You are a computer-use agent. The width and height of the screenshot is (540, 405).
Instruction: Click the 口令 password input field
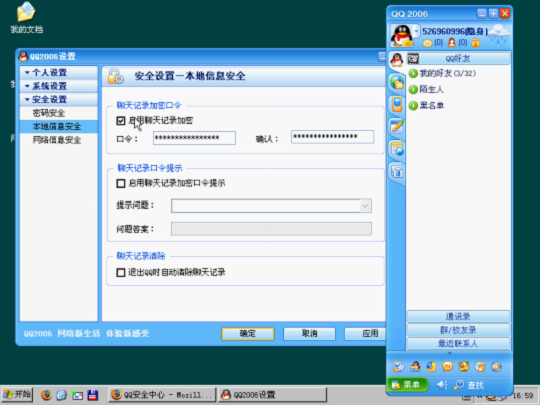click(x=194, y=138)
